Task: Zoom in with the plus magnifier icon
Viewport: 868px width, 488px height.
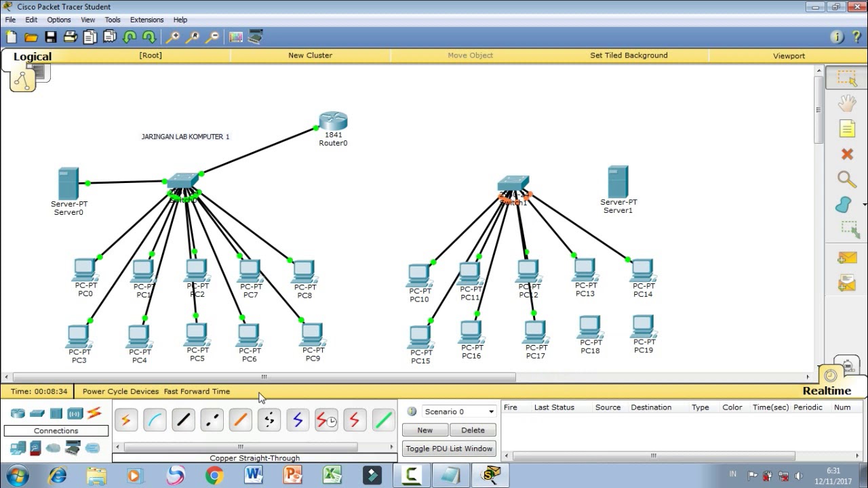Action: coord(173,37)
